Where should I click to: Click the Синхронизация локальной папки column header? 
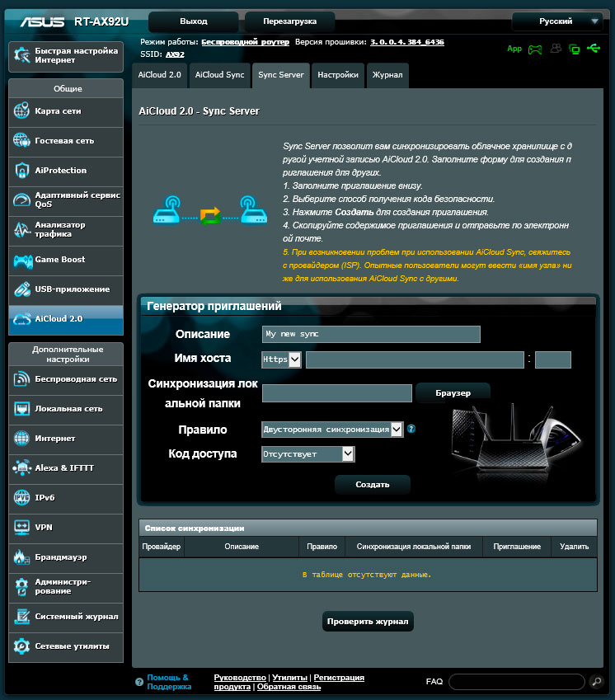coord(414,547)
